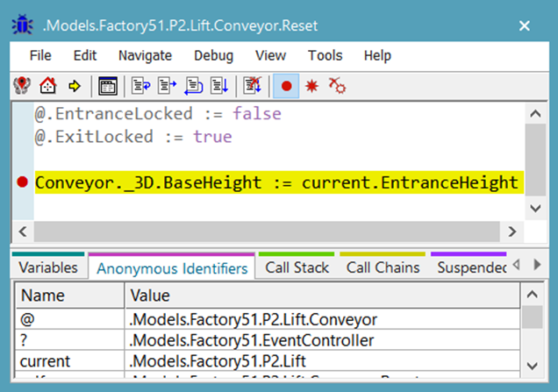Viewport: 558px width, 392px height.
Task: Toggle the red circle breakpoint button
Action: tap(285, 86)
